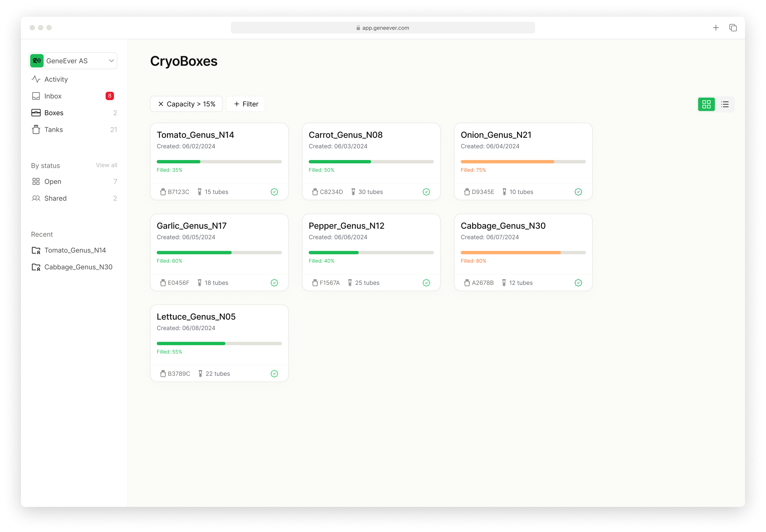Click the Onion_Genus_N21 fill progress bar
Screen dimensions: 766x532
[x=523, y=162]
